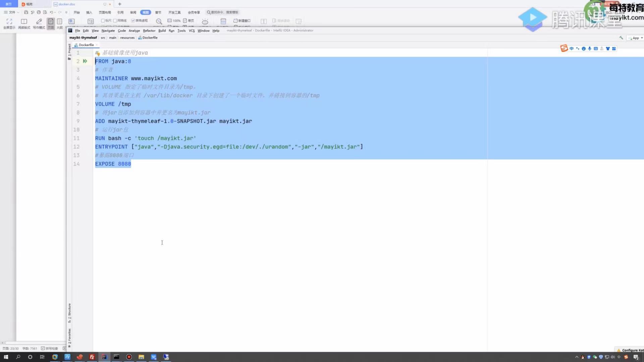This screenshot has height=362, width=644.
Task: Click the zoom magnifier icon in ribbon
Action: coord(159,21)
